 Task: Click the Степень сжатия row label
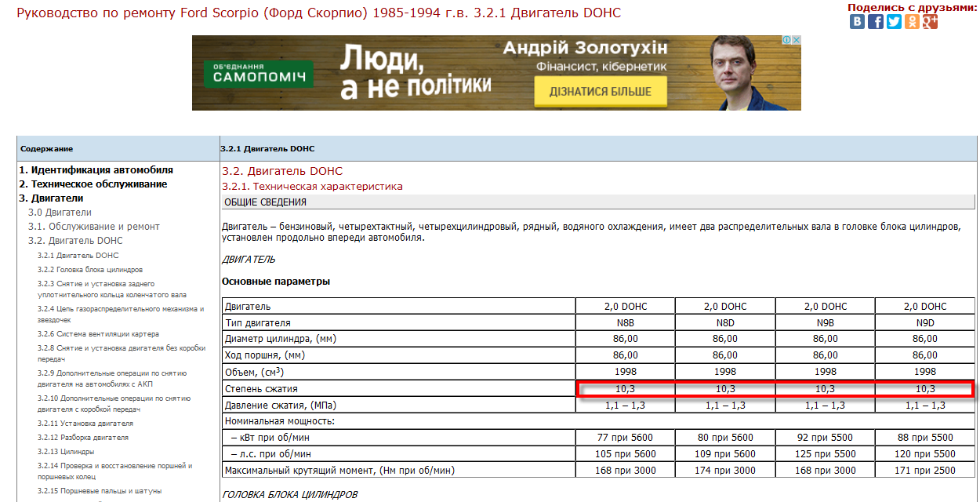click(x=261, y=388)
